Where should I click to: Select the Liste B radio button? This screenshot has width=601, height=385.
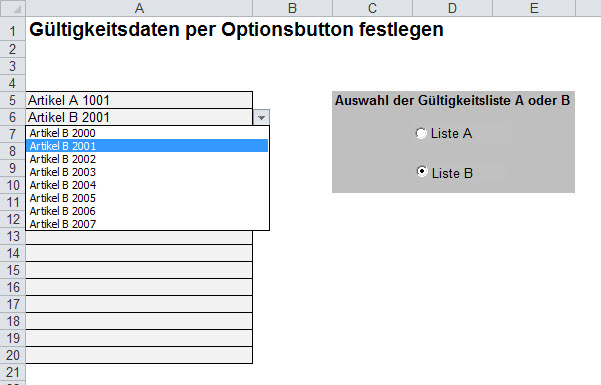[x=422, y=172]
